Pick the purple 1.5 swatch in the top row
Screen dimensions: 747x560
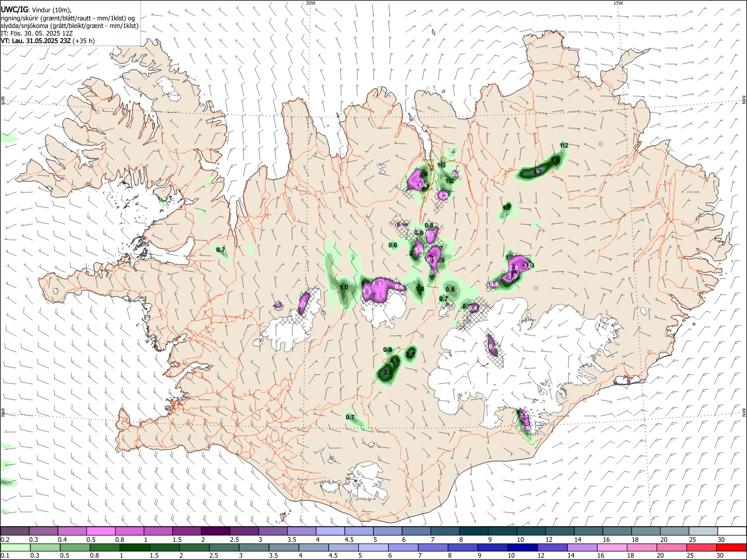click(x=186, y=531)
